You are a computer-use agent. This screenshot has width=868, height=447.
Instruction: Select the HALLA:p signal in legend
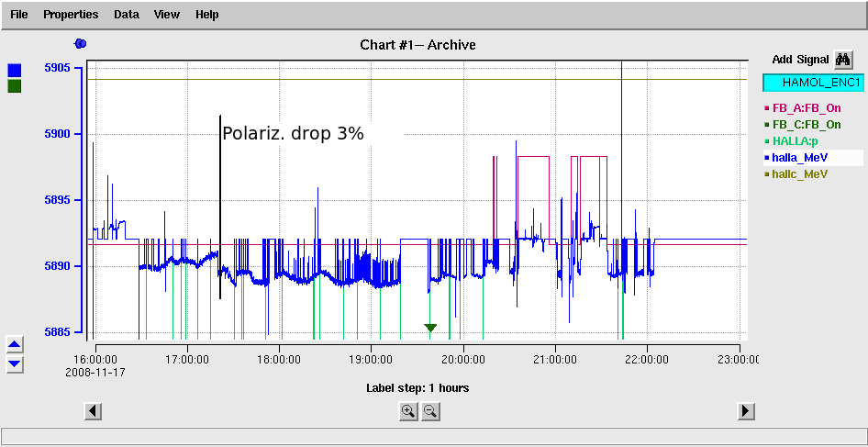tap(795, 141)
